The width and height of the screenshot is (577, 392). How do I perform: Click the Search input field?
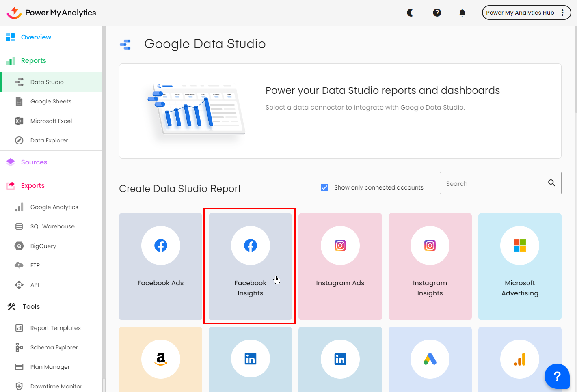pos(493,183)
